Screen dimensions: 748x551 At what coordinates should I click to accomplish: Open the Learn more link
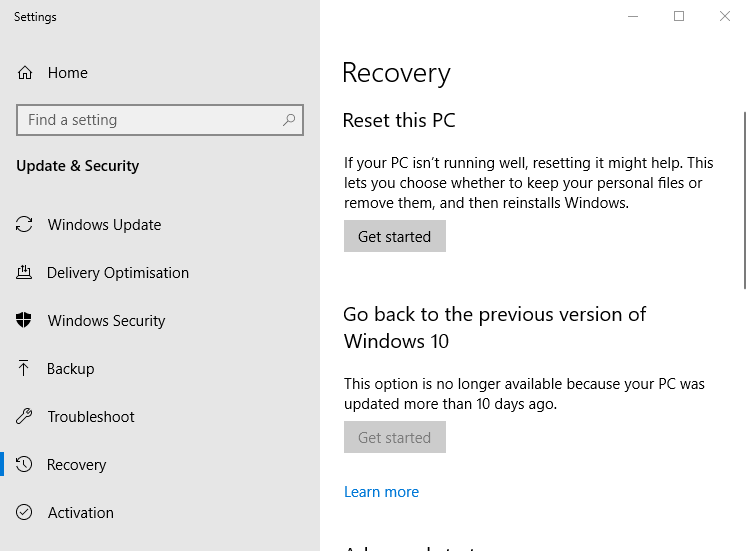point(381,492)
